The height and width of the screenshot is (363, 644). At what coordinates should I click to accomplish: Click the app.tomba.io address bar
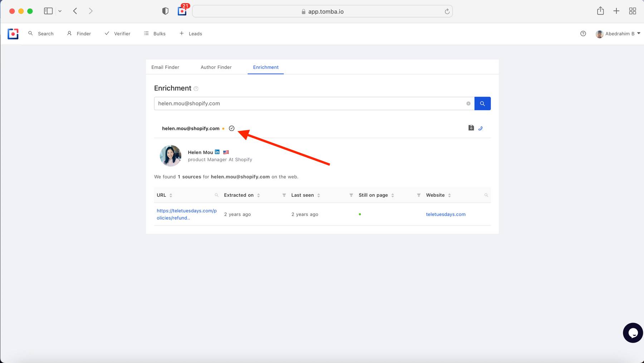(x=322, y=11)
